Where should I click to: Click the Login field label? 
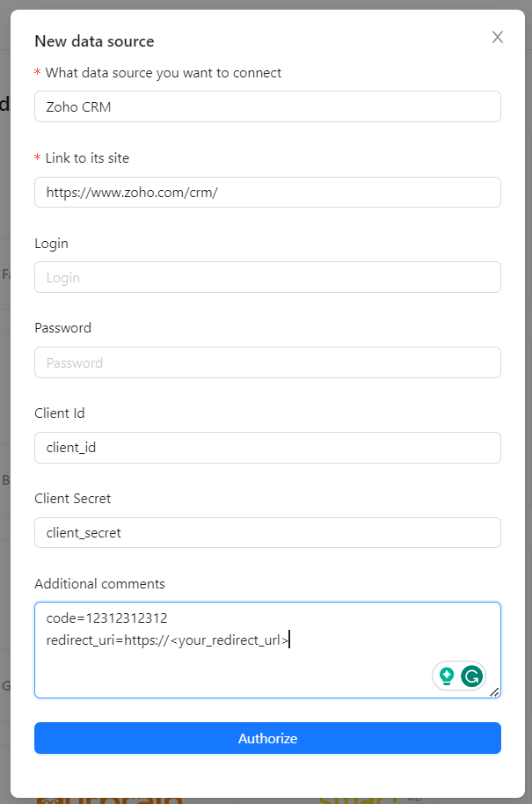pos(51,244)
